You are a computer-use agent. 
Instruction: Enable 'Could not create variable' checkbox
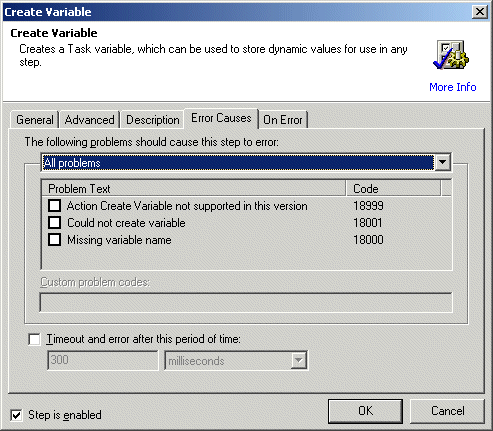tap(55, 222)
